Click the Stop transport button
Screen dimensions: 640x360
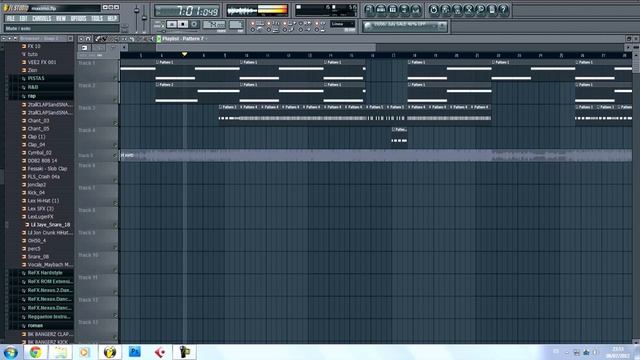tap(183, 24)
